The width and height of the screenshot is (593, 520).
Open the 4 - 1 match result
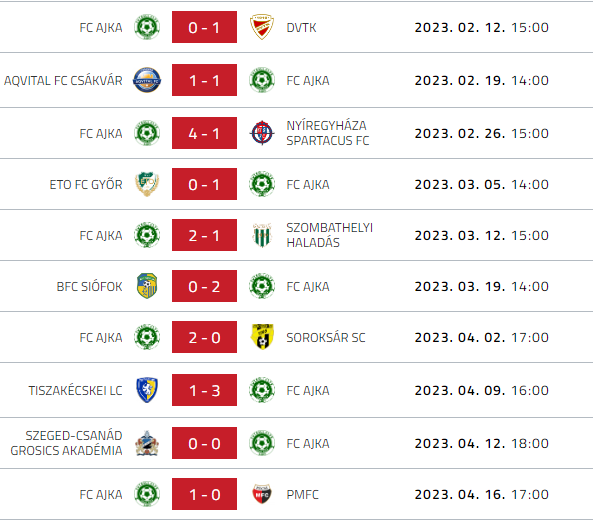coord(204,133)
